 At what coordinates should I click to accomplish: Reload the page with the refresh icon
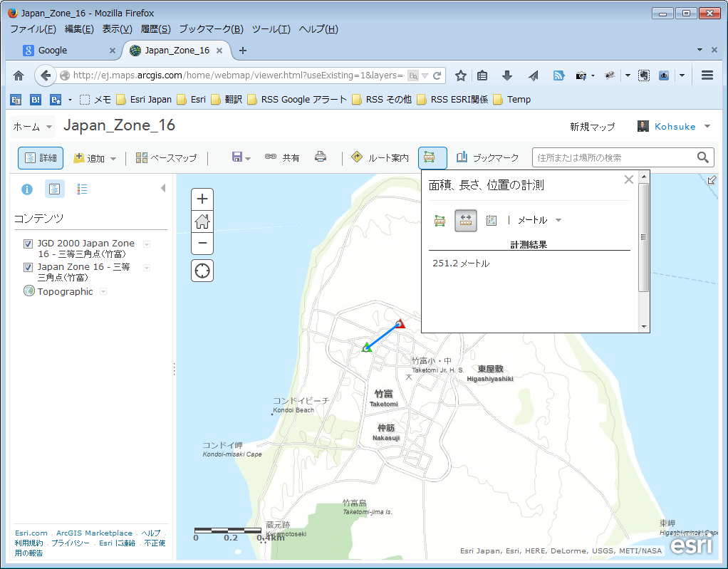pos(437,75)
